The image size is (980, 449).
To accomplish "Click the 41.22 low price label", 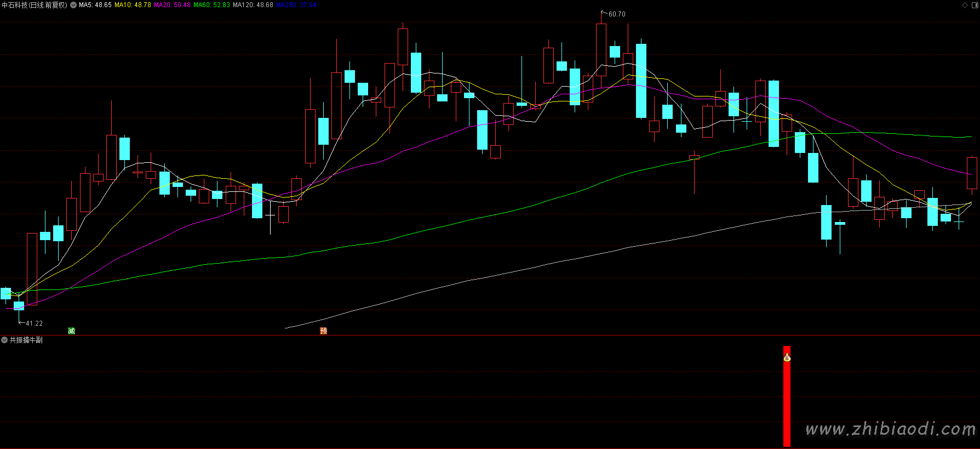I will [34, 323].
